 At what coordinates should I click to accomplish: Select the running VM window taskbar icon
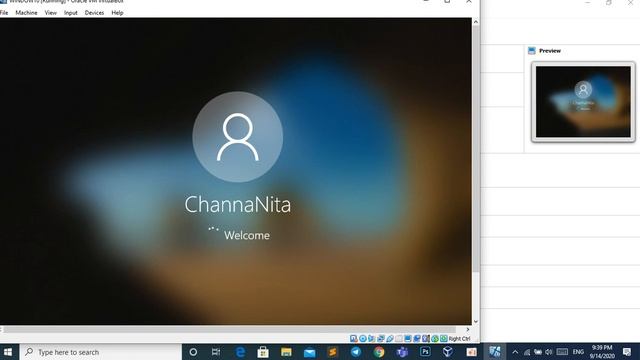coord(495,352)
